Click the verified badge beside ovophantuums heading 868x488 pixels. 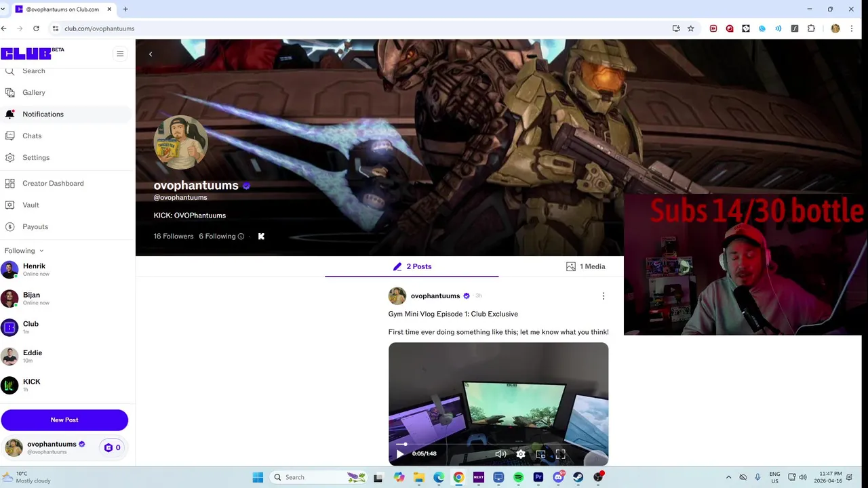pyautogui.click(x=246, y=186)
